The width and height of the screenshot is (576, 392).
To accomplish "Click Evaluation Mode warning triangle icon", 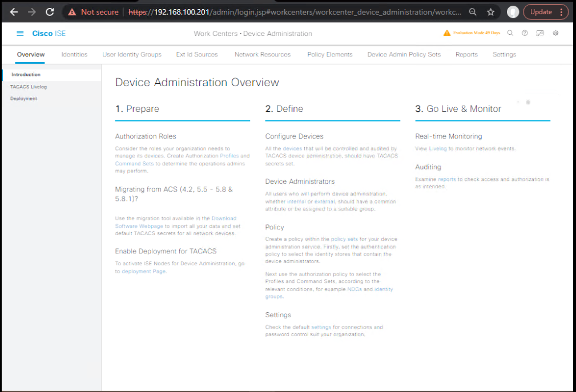I will (446, 33).
